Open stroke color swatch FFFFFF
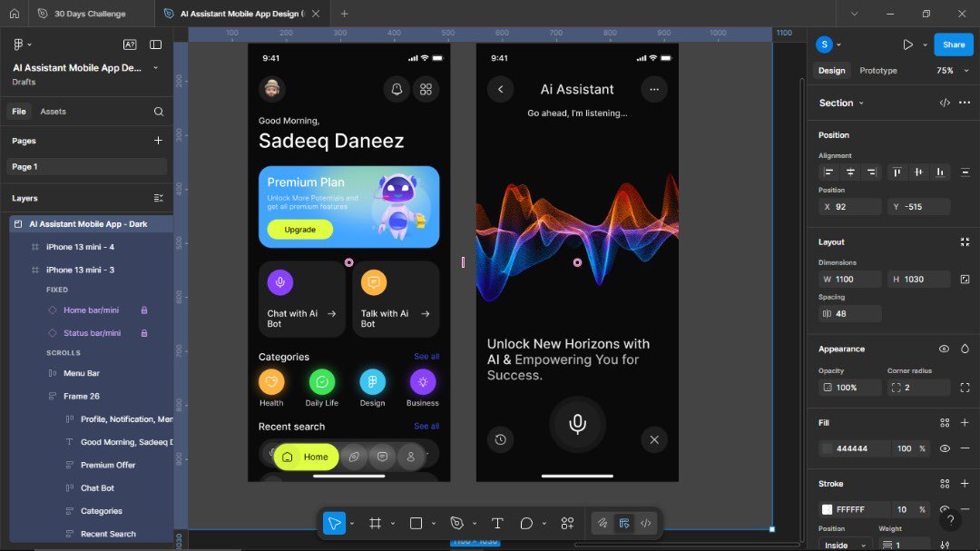980x551 pixels. 827,510
